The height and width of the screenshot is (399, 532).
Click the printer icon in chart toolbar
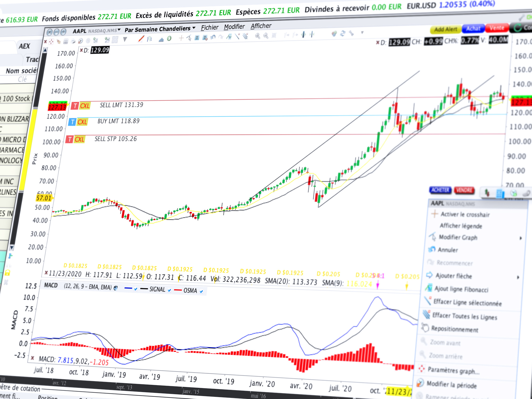pyautogui.click(x=73, y=41)
